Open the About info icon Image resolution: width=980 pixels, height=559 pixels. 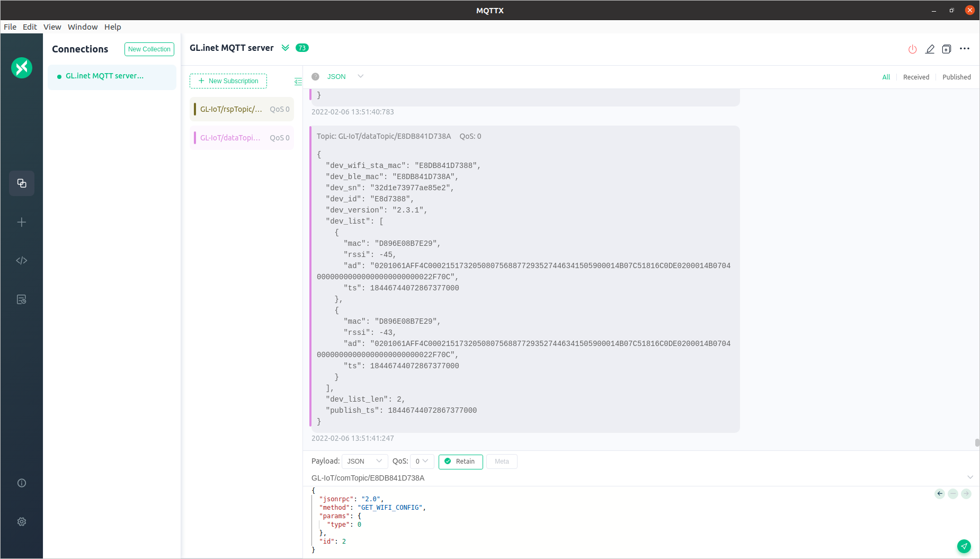22,483
